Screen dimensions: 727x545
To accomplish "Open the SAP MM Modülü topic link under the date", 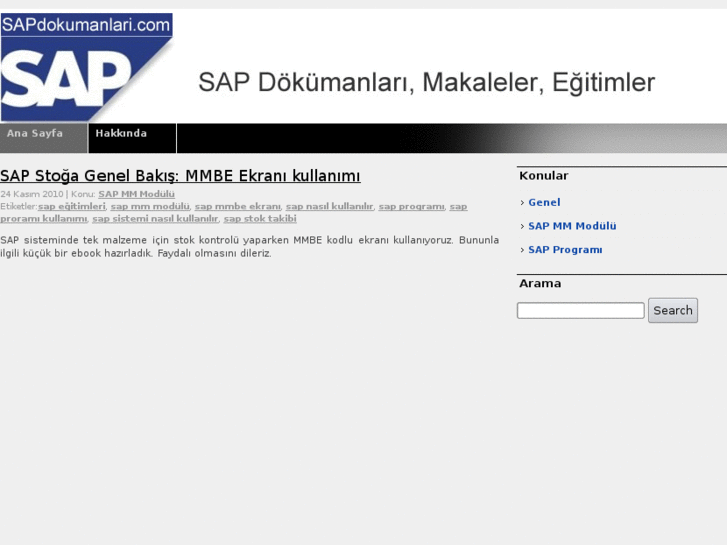I will (x=136, y=194).
